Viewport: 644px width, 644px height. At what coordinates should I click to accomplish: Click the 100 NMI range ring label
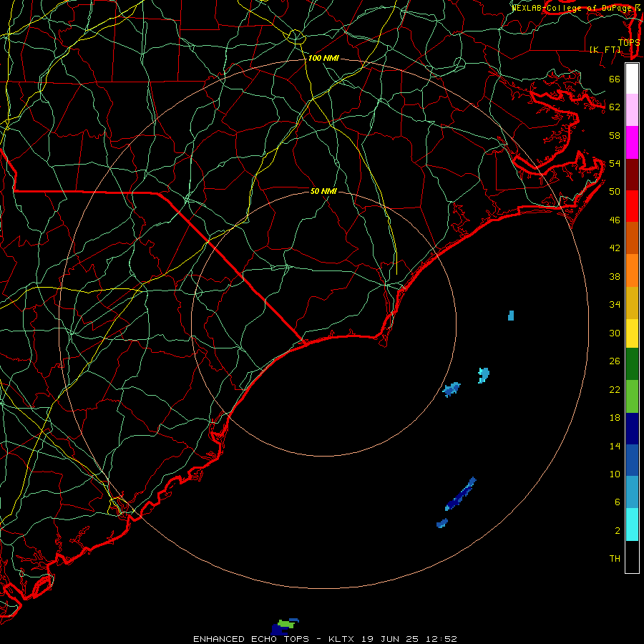323,58
